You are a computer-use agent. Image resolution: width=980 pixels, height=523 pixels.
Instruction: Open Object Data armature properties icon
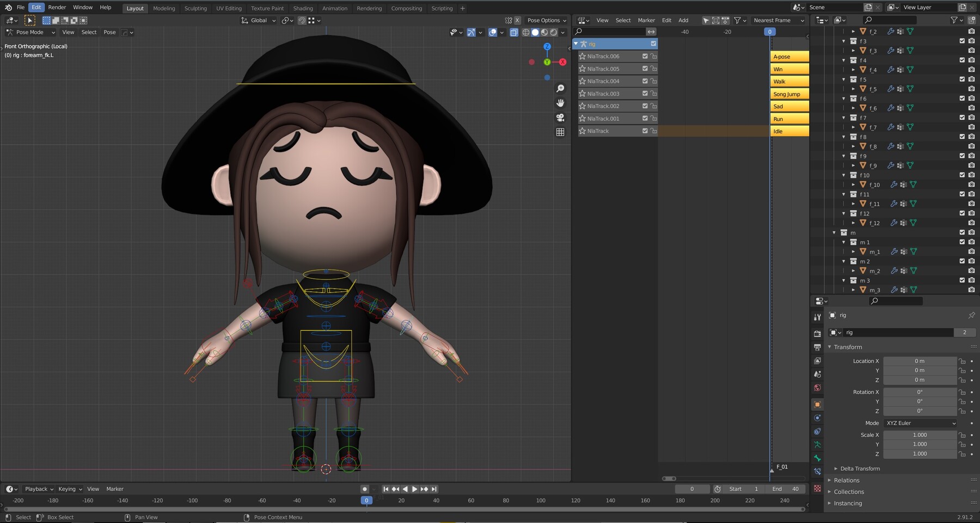coord(817,445)
